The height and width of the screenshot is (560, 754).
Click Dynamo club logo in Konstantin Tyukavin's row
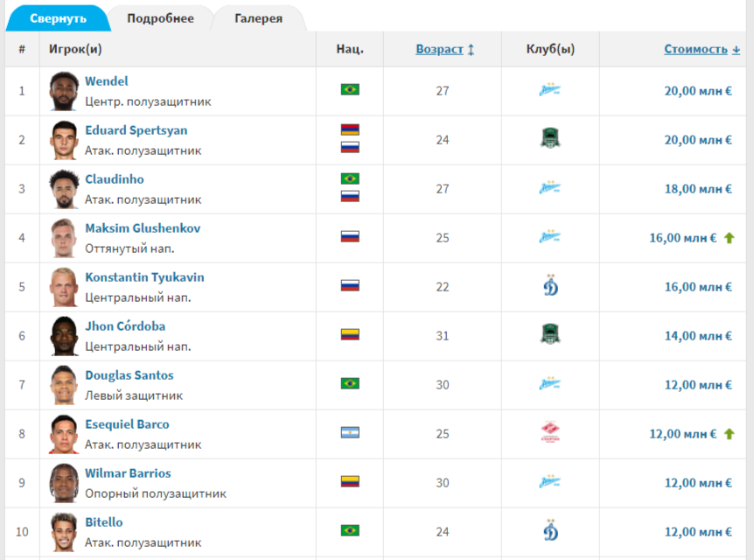click(549, 286)
